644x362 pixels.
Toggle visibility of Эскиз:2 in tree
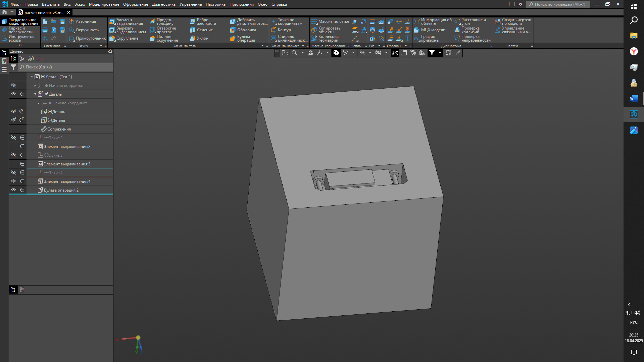point(13,138)
